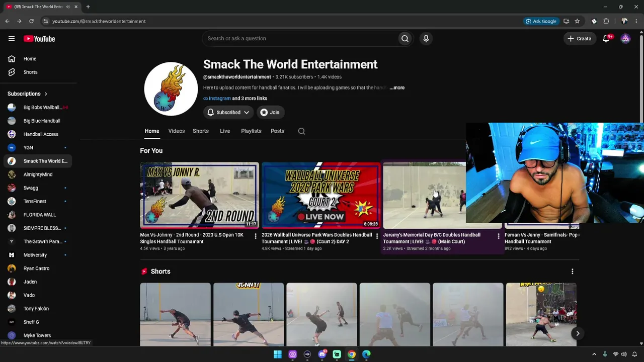The width and height of the screenshot is (644, 362).
Task: Open the Smack The World channel avatar
Action: [171, 89]
